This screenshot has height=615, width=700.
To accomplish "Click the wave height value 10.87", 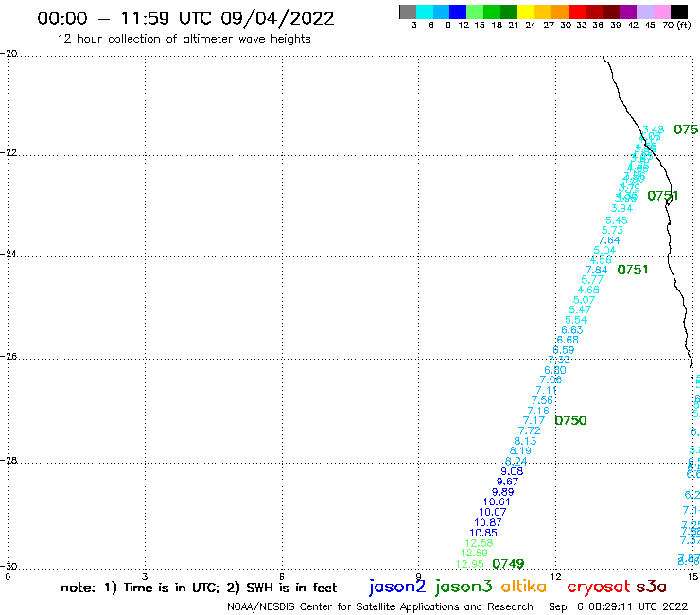I will point(488,522).
